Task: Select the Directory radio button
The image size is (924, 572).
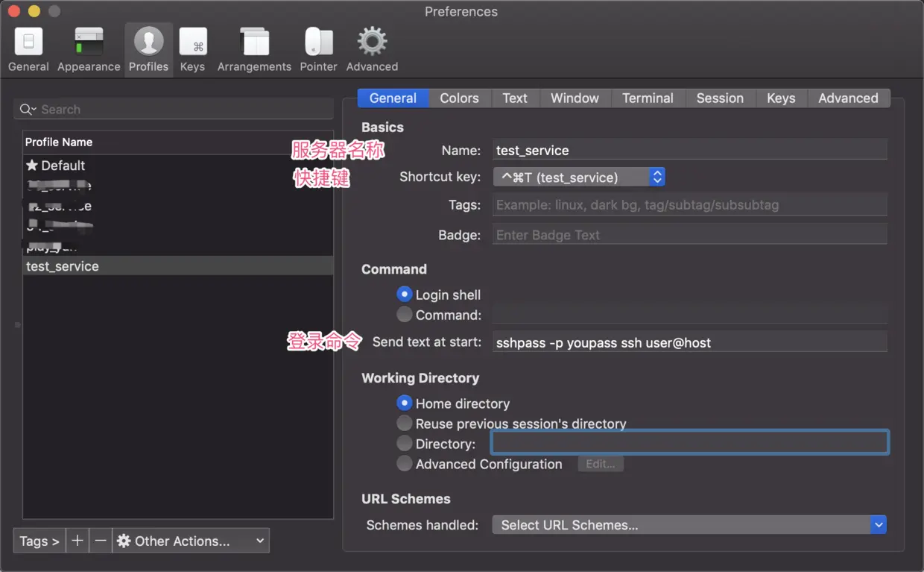Action: 405,444
